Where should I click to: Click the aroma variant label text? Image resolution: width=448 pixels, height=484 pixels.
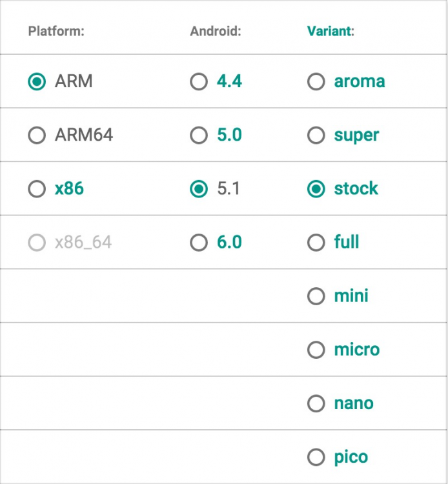click(360, 82)
